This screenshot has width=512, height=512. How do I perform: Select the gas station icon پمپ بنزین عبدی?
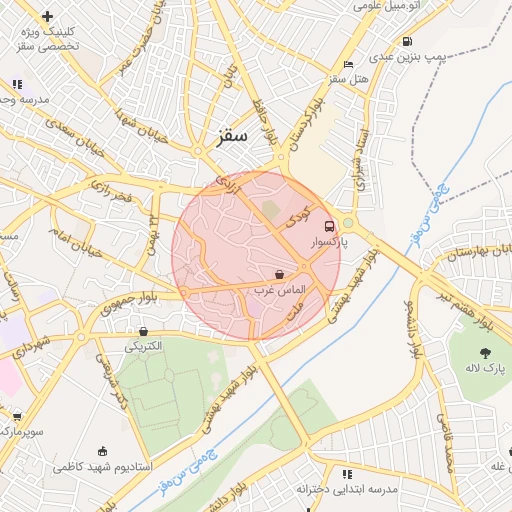[x=407, y=42]
